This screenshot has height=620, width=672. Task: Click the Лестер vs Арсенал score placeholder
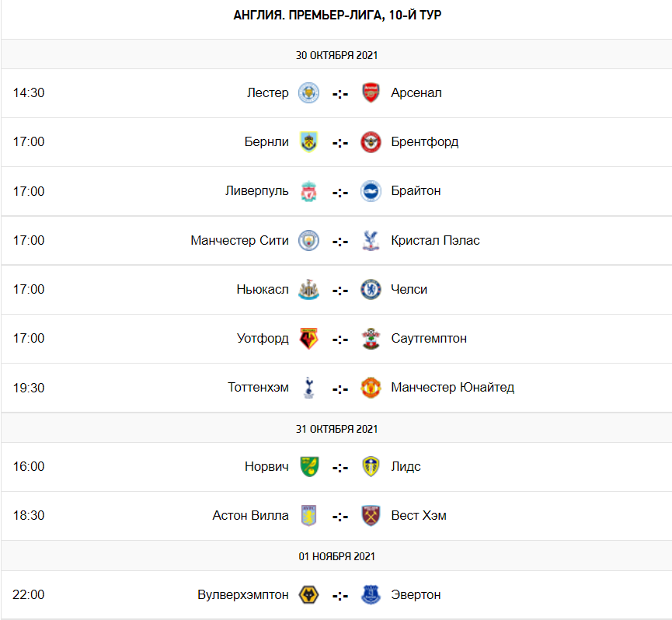pyautogui.click(x=340, y=94)
